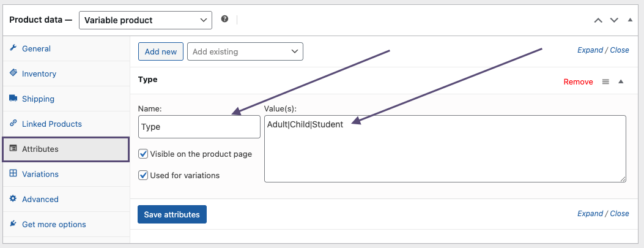Image resolution: width=644 pixels, height=248 pixels.
Task: Open the Variable product type dropdown
Action: [x=146, y=20]
